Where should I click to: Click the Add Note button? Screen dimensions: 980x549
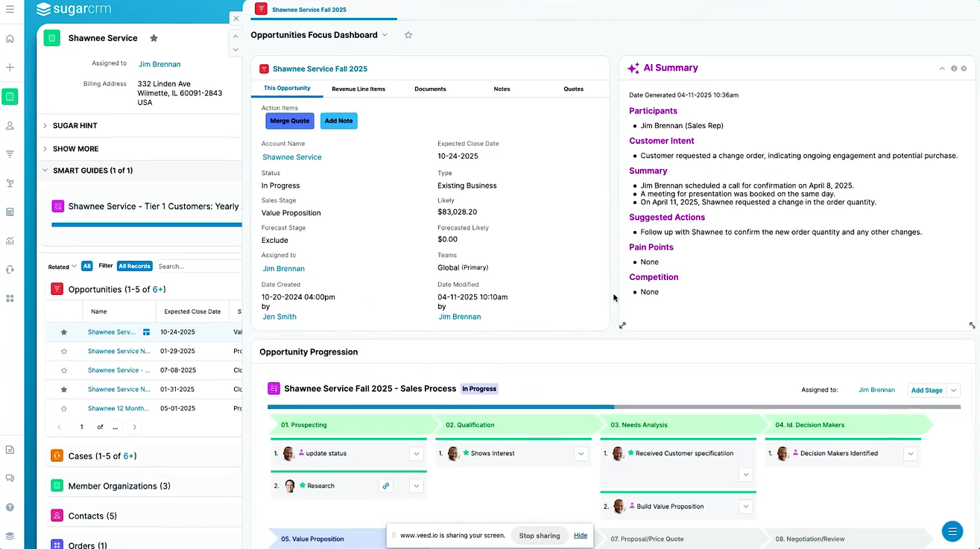[x=338, y=121]
